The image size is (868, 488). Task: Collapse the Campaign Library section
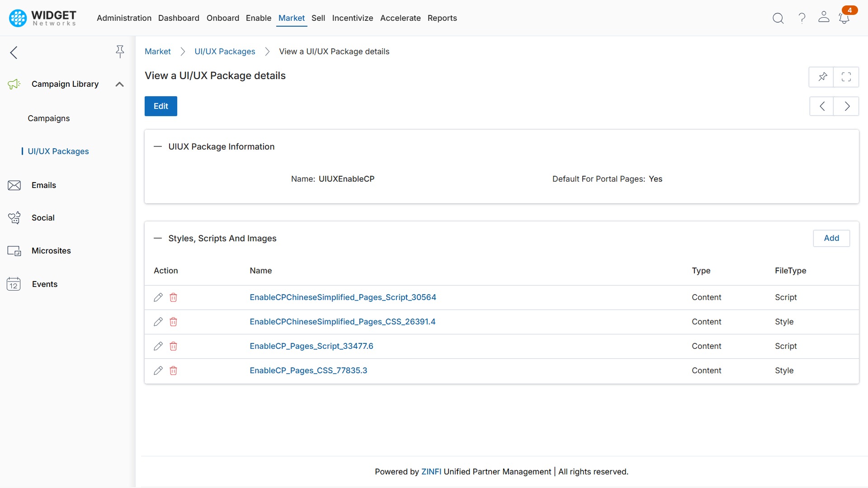click(x=119, y=84)
